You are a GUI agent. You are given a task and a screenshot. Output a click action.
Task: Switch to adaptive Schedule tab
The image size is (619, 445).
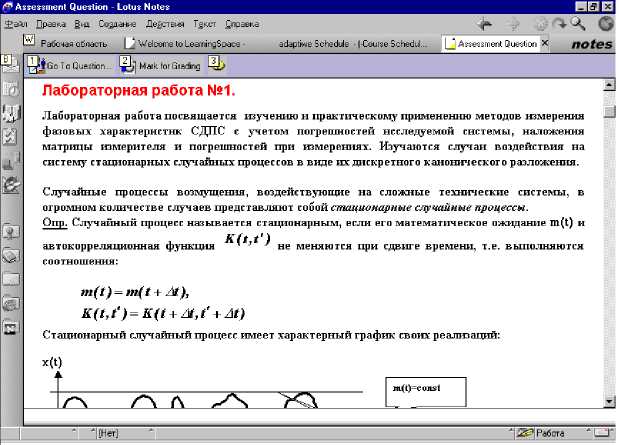(x=353, y=43)
